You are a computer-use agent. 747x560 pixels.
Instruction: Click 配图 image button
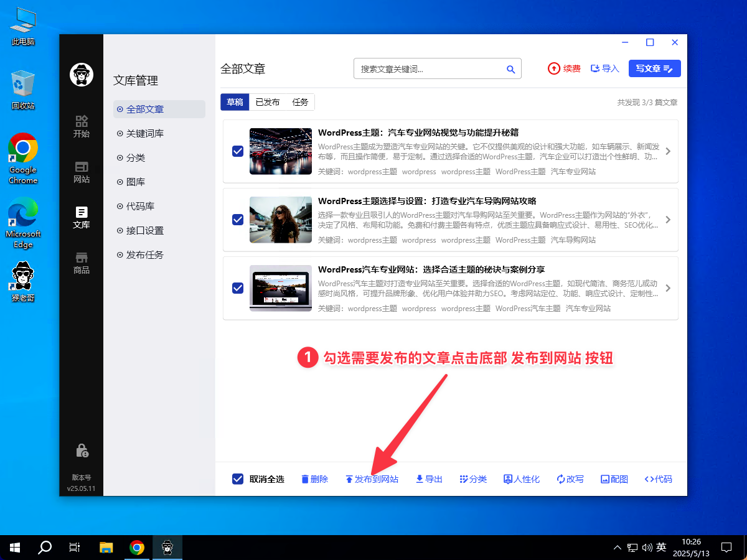(x=614, y=479)
